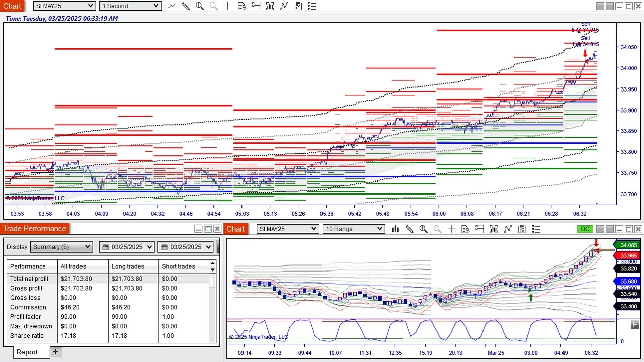644x362 pixels.
Task: Open Data Series in 10 Range chart toolbar
Action: coord(494,229)
